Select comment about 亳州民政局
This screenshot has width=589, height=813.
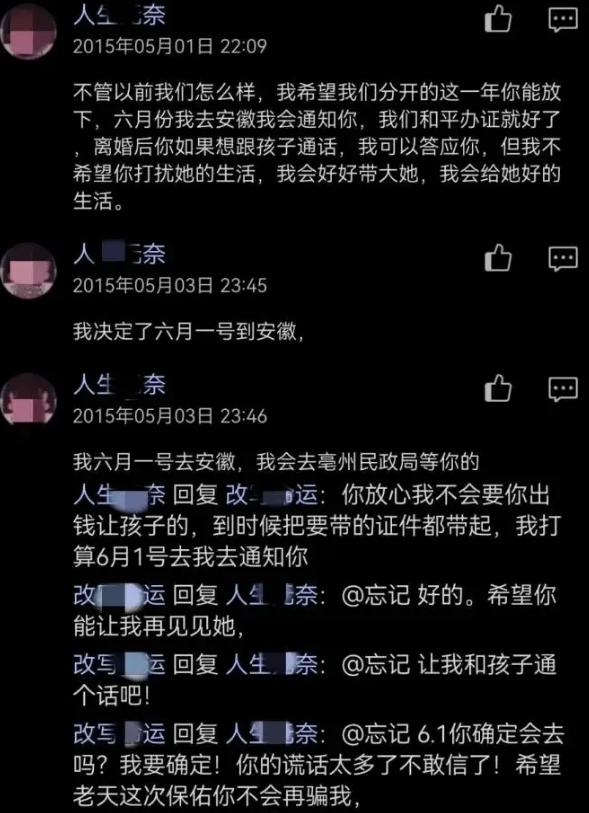pos(276,462)
